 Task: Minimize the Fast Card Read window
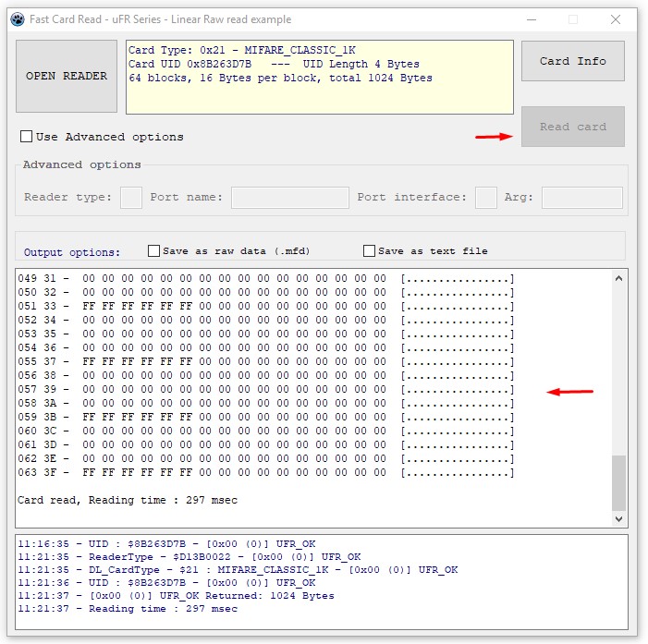[x=532, y=19]
